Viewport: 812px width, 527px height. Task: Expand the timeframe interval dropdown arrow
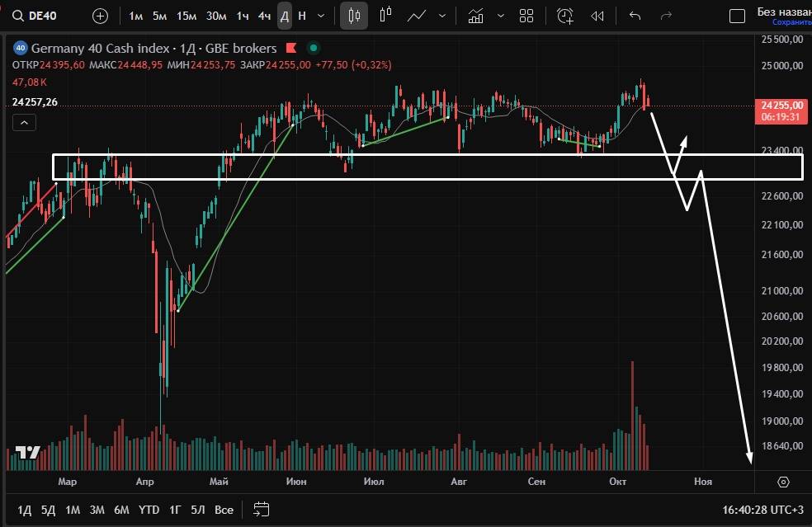[323, 16]
